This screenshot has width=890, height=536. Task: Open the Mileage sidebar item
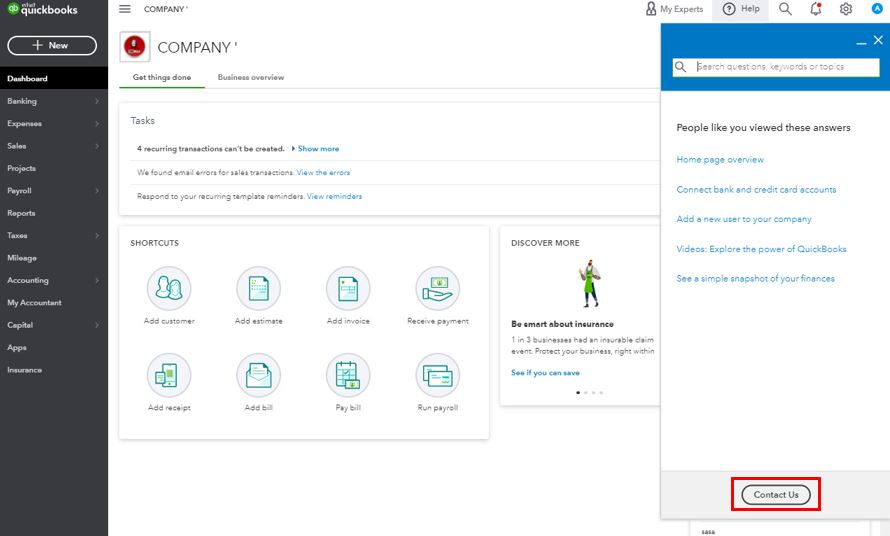(x=54, y=258)
